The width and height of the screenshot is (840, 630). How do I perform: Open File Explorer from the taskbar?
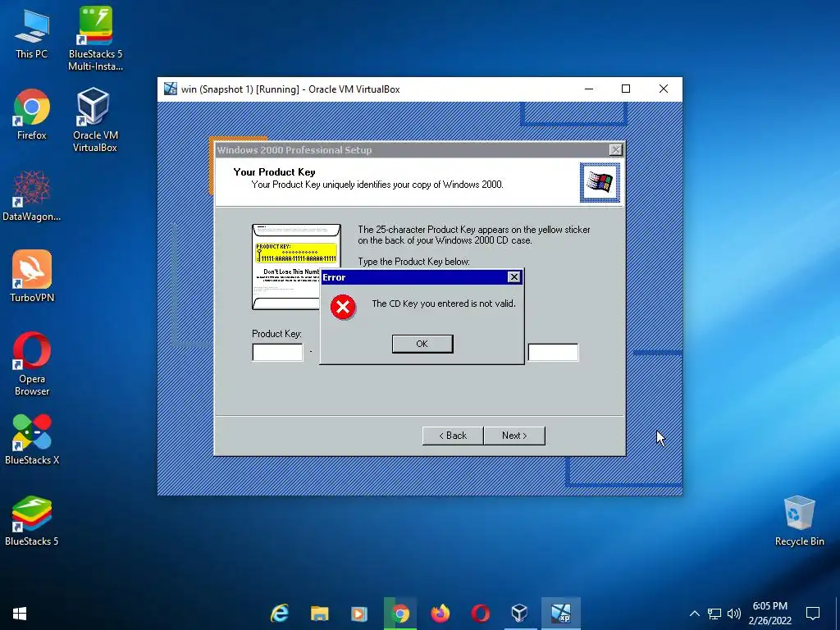pyautogui.click(x=320, y=614)
